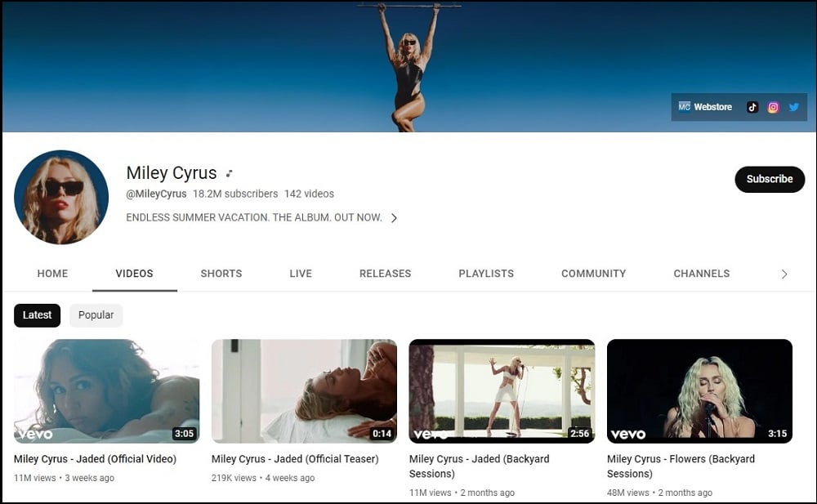The image size is (817, 504).
Task: Open title 'Miley Cyrus - Jaded (Official Video)'
Action: click(x=95, y=459)
